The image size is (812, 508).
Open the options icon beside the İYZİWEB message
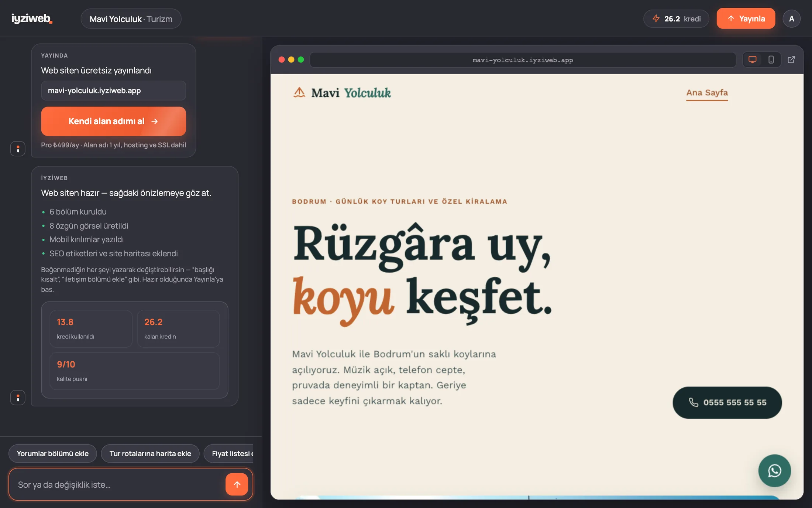coord(18,398)
